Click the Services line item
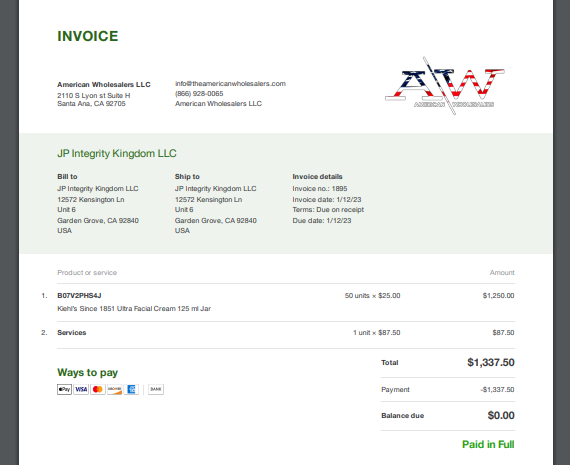570x465 pixels. [x=72, y=333]
